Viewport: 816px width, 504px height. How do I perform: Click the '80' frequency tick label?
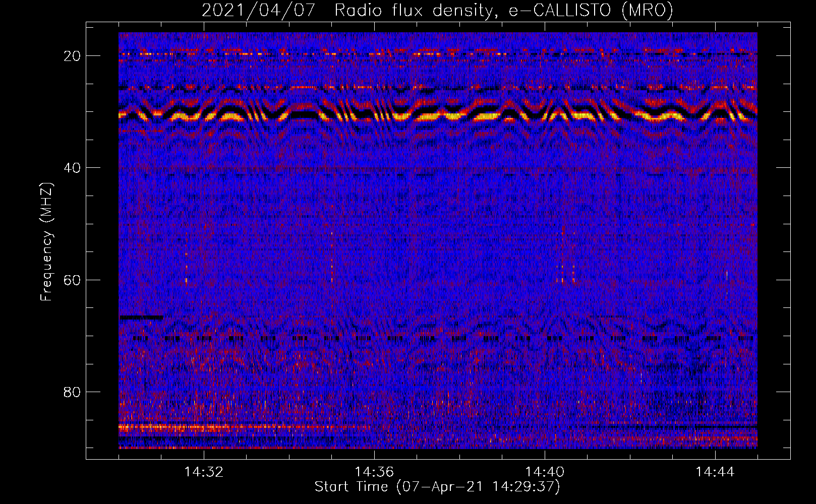coord(73,392)
